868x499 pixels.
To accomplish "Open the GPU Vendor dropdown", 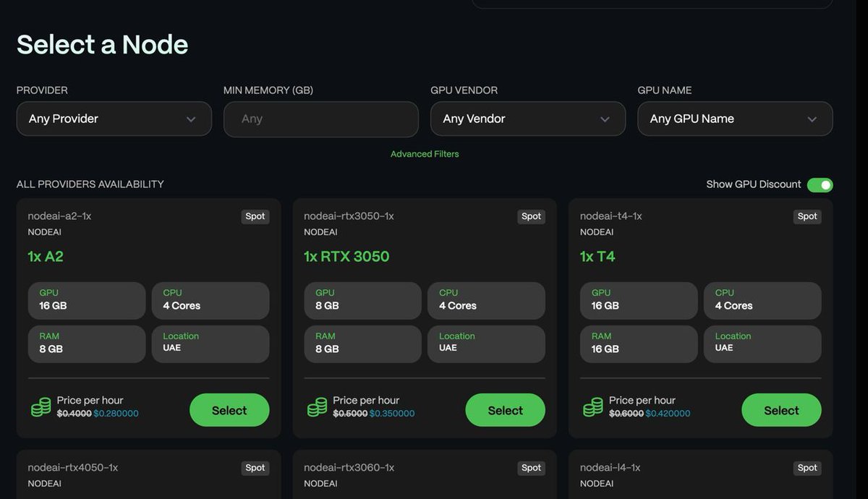I will [528, 119].
